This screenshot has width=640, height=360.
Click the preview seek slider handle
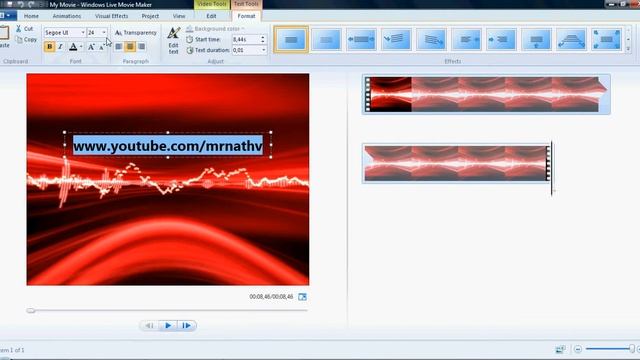[31, 311]
